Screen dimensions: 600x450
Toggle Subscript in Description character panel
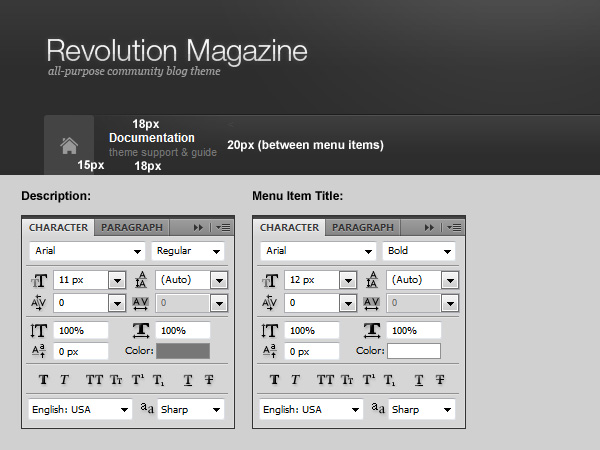(x=158, y=380)
